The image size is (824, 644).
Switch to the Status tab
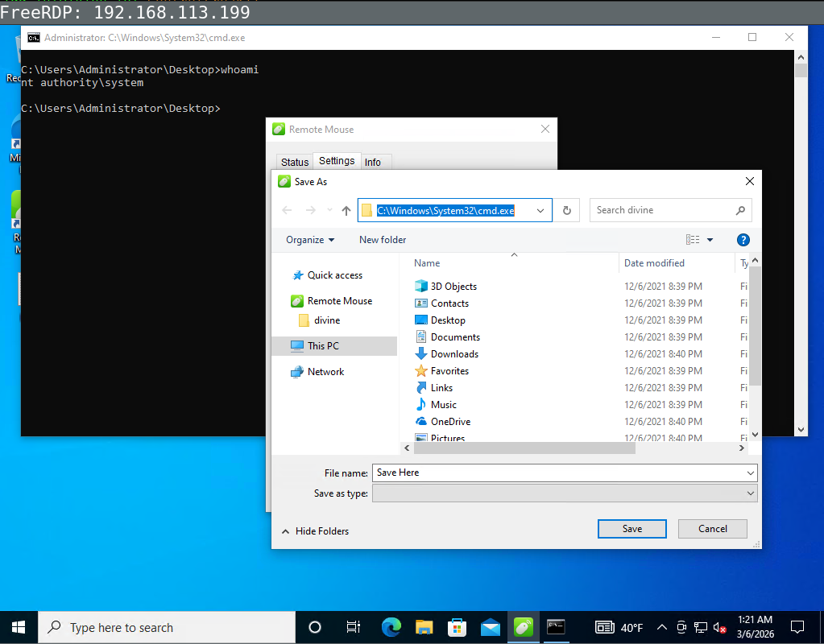click(295, 162)
